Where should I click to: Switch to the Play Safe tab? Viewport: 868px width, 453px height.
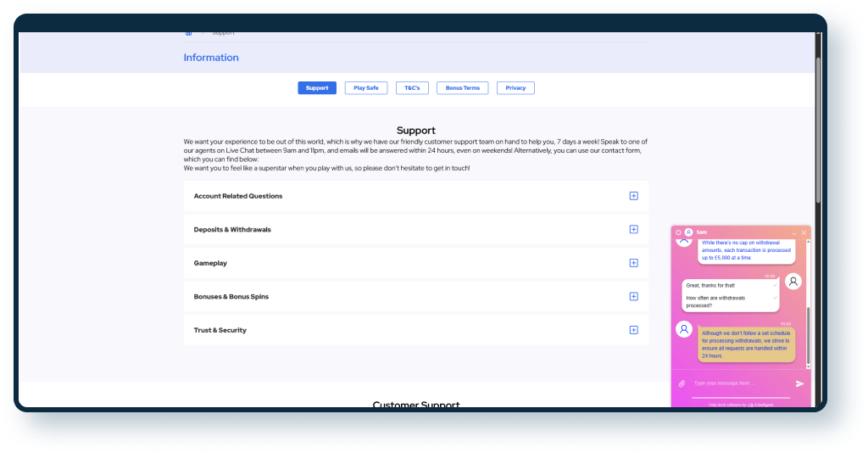point(366,88)
